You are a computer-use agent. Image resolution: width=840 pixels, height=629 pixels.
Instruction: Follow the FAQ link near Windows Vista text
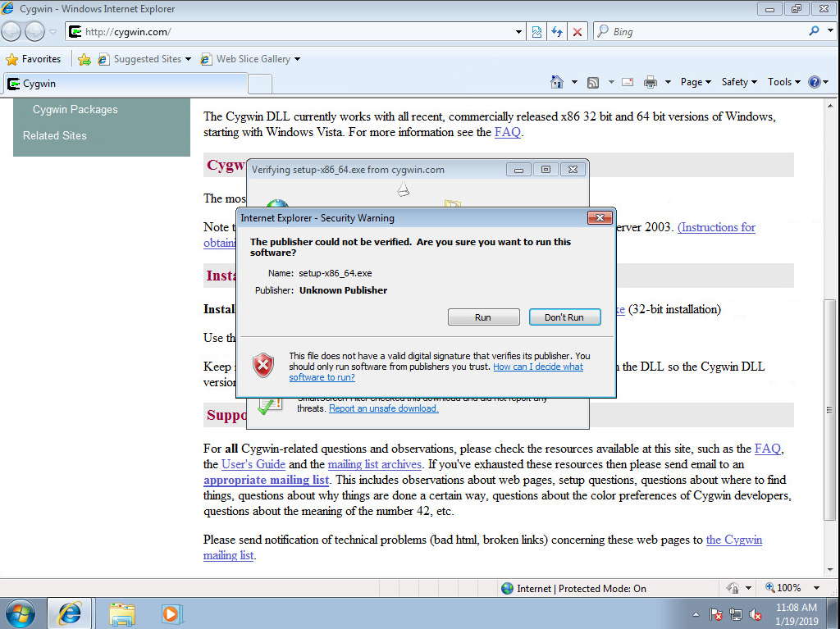(x=507, y=132)
